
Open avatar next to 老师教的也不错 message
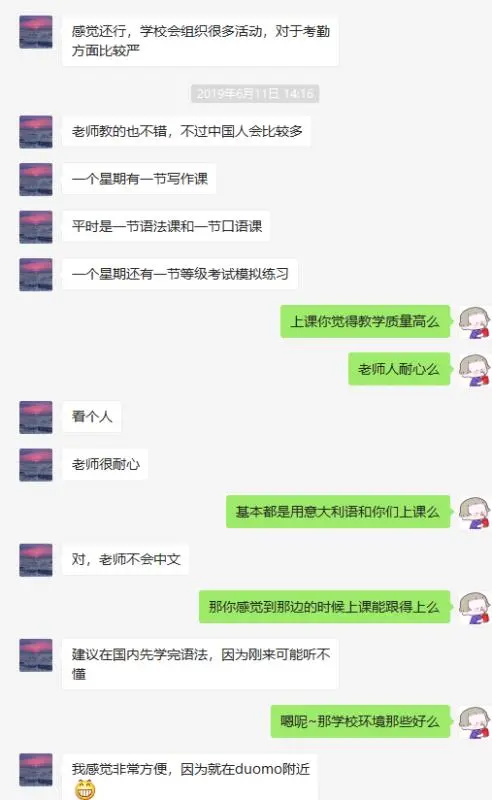coord(36,132)
